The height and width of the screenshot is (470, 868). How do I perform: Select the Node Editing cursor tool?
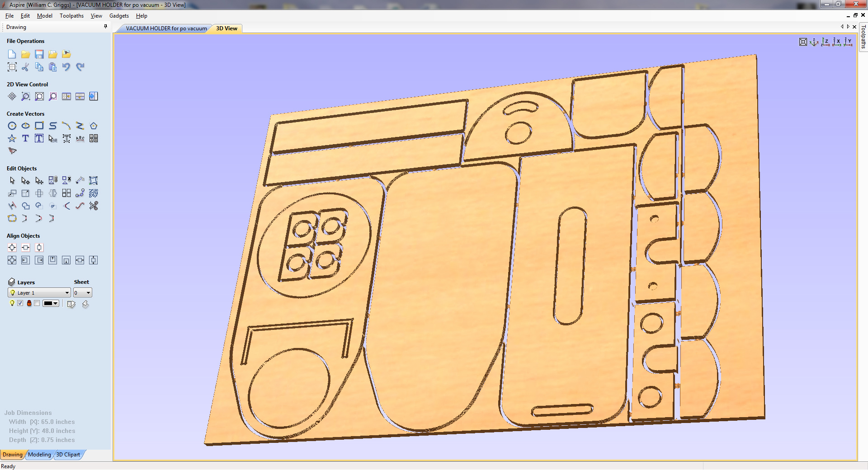click(26, 180)
